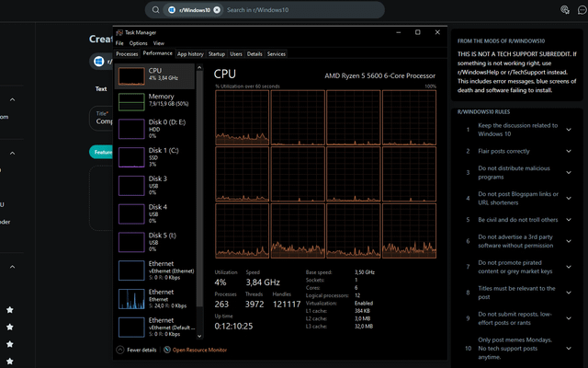The width and height of the screenshot is (588, 368).
Task: Collapse the top Reddit left sidebar section chevron
Action: 12,99
